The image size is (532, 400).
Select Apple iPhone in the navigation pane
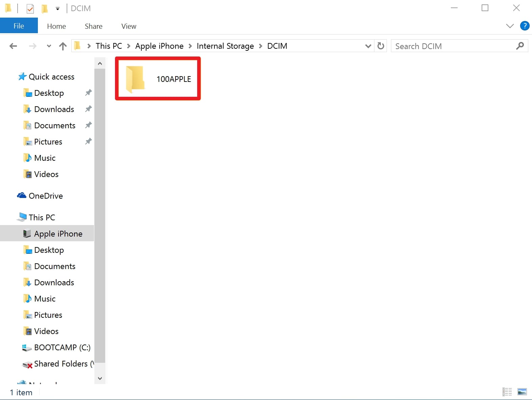[58, 234]
